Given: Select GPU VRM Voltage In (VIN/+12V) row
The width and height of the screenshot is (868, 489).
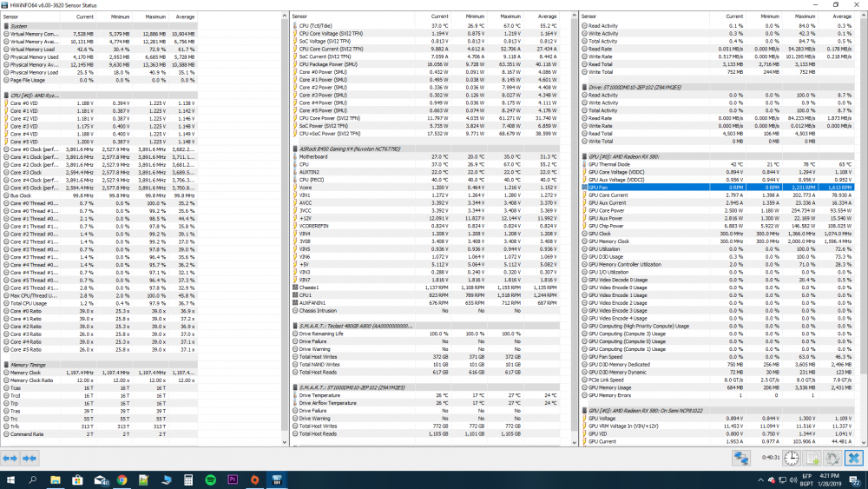Looking at the screenshot, I should pyautogui.click(x=718, y=426).
